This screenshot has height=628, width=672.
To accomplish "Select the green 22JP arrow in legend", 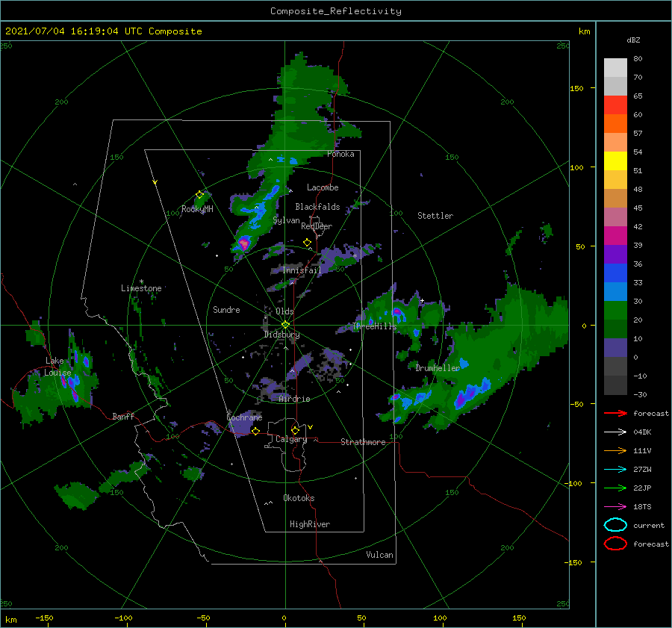I will click(x=615, y=488).
